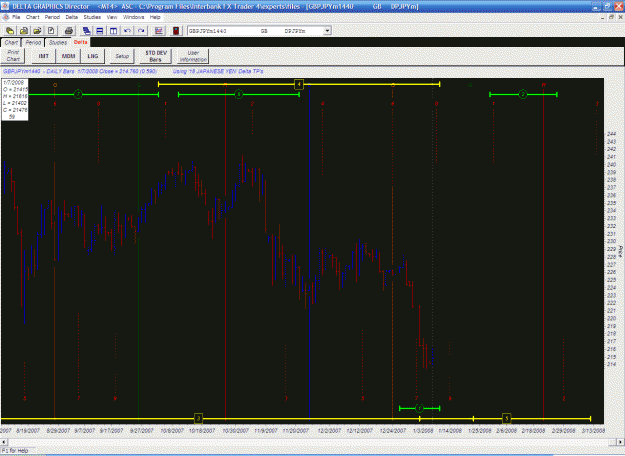Click the first yellow folder toolbar icon

tap(10, 31)
